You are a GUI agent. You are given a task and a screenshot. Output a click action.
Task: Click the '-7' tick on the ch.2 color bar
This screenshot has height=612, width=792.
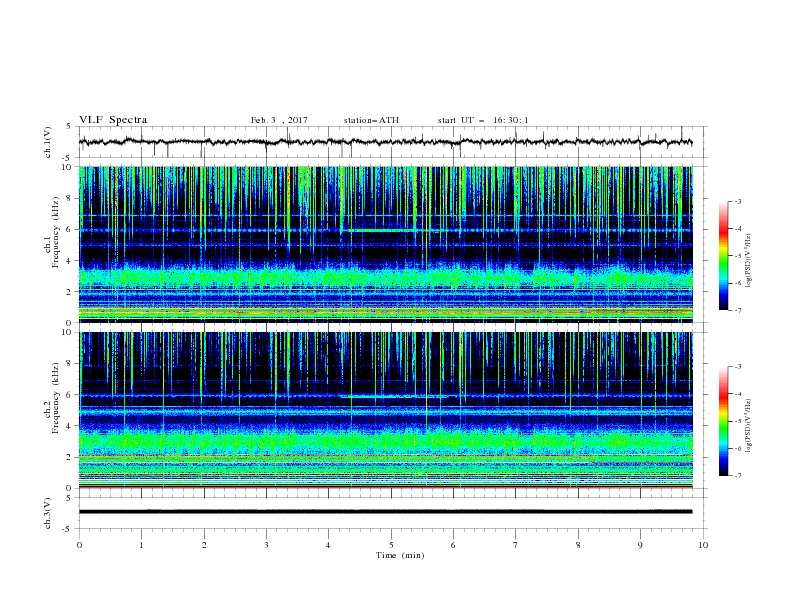(737, 475)
